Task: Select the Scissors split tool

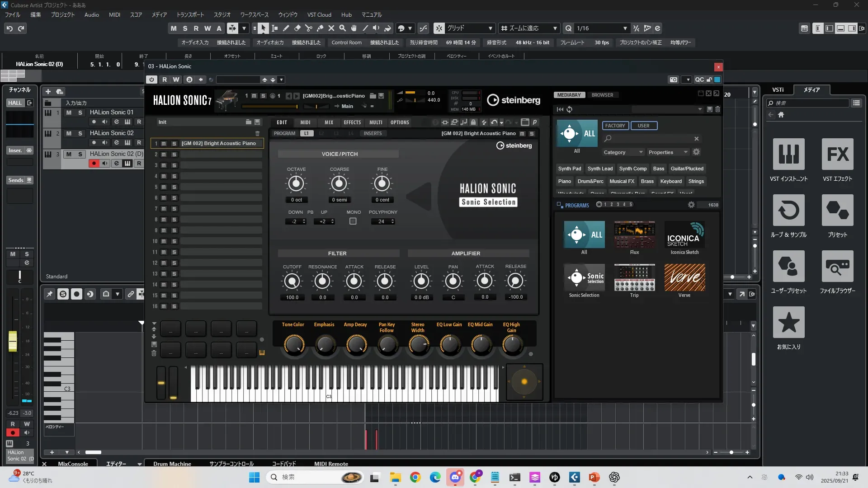Action: 308,28
